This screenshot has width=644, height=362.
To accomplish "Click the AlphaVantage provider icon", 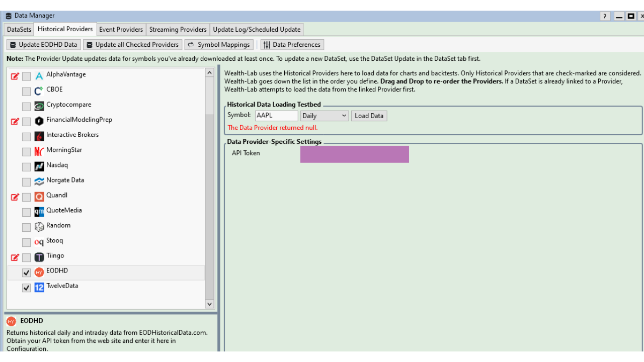I will point(39,76).
